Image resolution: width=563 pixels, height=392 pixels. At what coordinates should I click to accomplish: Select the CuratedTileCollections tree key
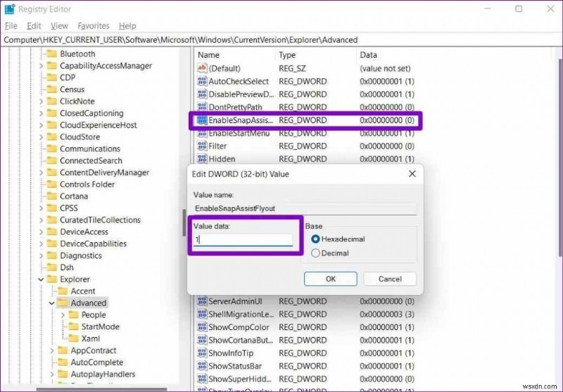100,220
